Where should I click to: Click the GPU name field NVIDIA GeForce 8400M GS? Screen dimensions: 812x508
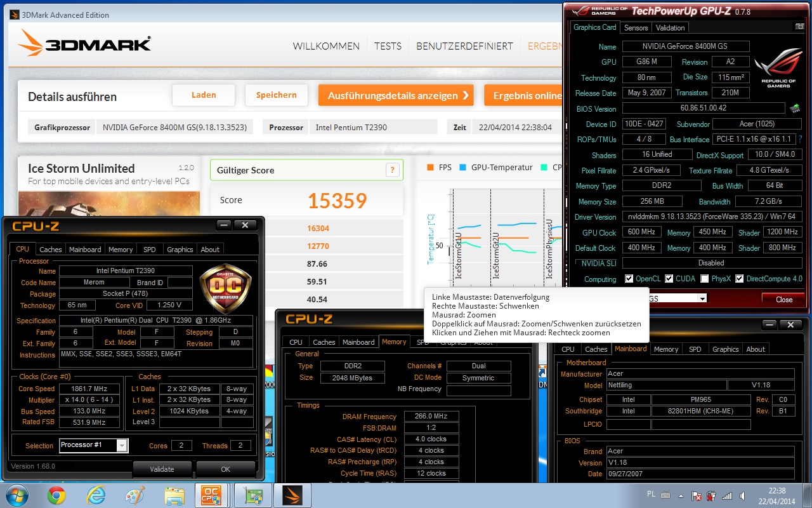pos(686,46)
